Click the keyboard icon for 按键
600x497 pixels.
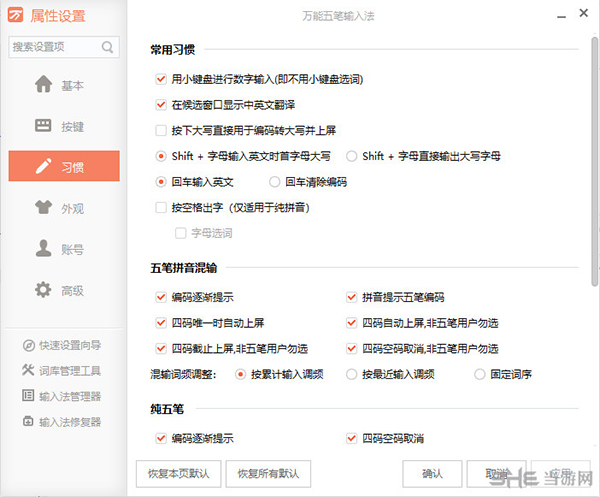point(43,125)
